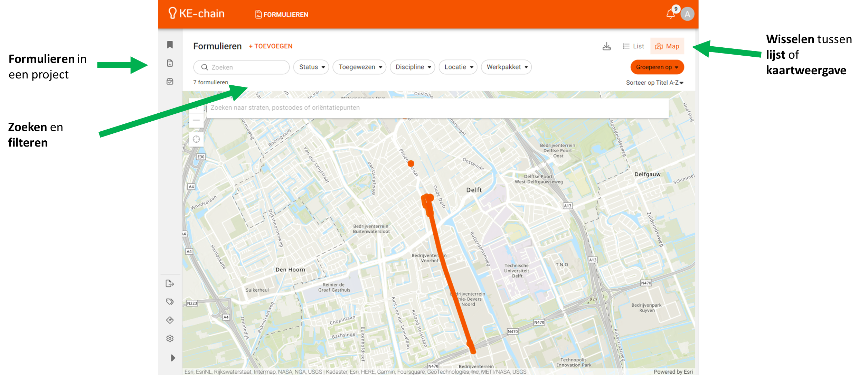Click the + TOEVOEGEN link
Viewport: 868px width, 375px height.
[271, 46]
